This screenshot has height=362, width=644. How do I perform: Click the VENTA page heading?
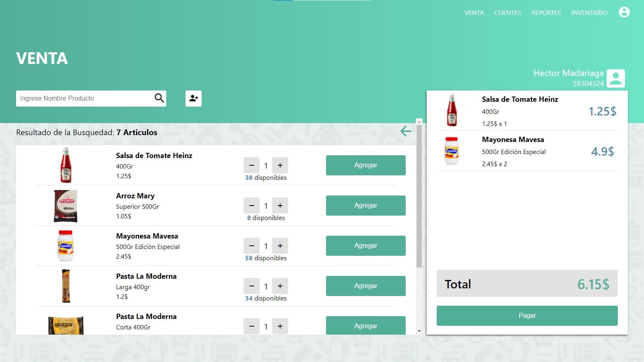(x=42, y=58)
